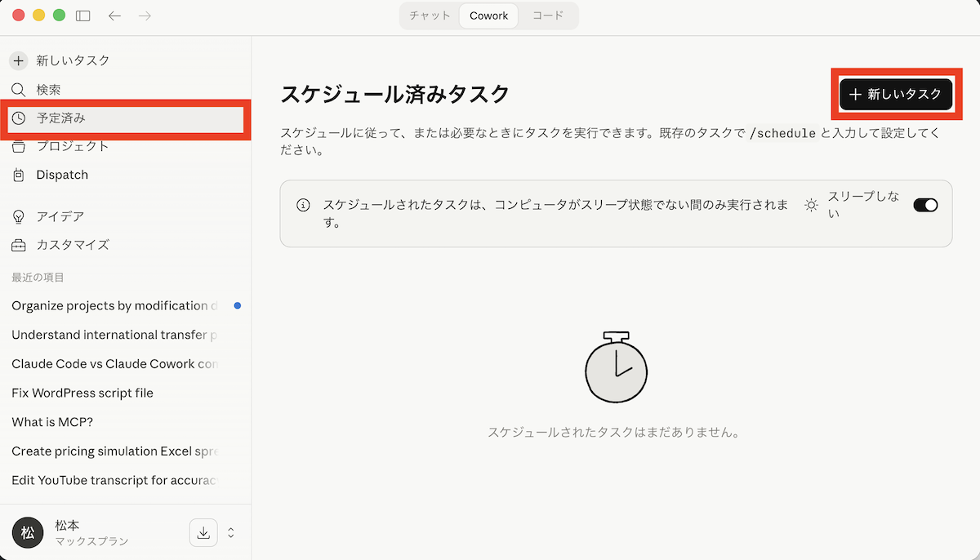Click 新しいタスク at top of sidebar

72,60
